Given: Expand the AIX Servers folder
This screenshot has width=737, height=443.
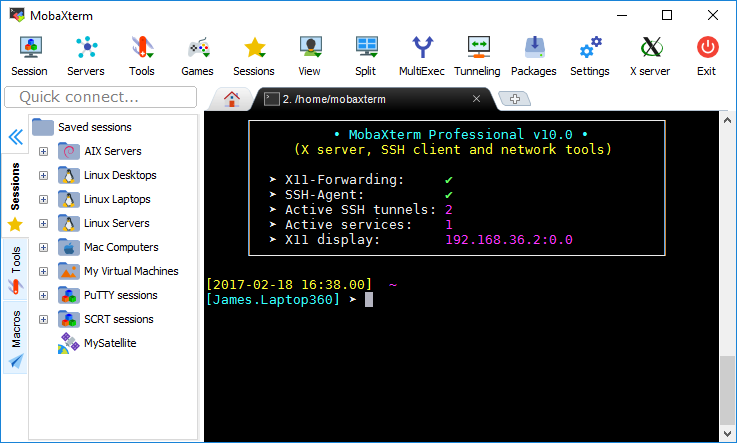Looking at the screenshot, I should coord(43,151).
